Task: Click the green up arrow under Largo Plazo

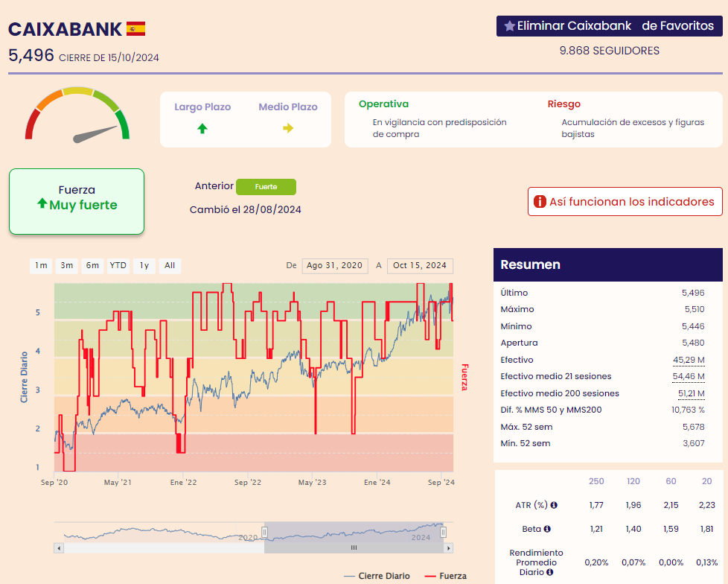Action: click(x=202, y=128)
